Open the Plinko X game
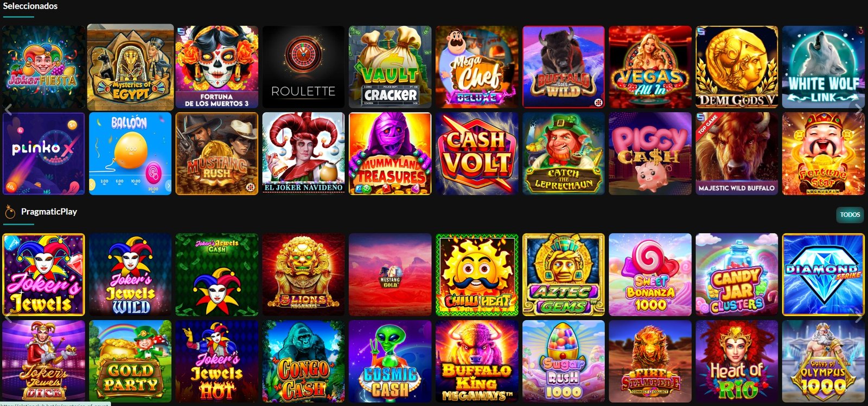The image size is (868, 406). point(43,154)
